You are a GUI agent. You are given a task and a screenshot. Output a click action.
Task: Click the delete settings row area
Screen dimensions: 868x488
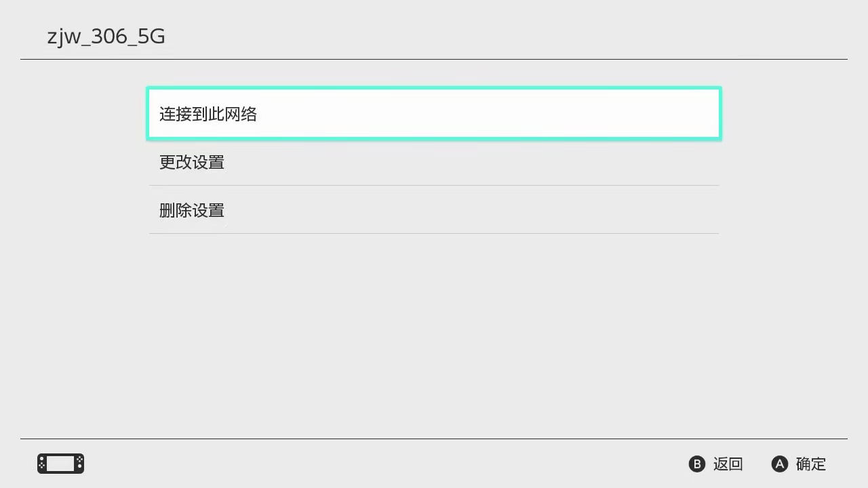point(434,210)
